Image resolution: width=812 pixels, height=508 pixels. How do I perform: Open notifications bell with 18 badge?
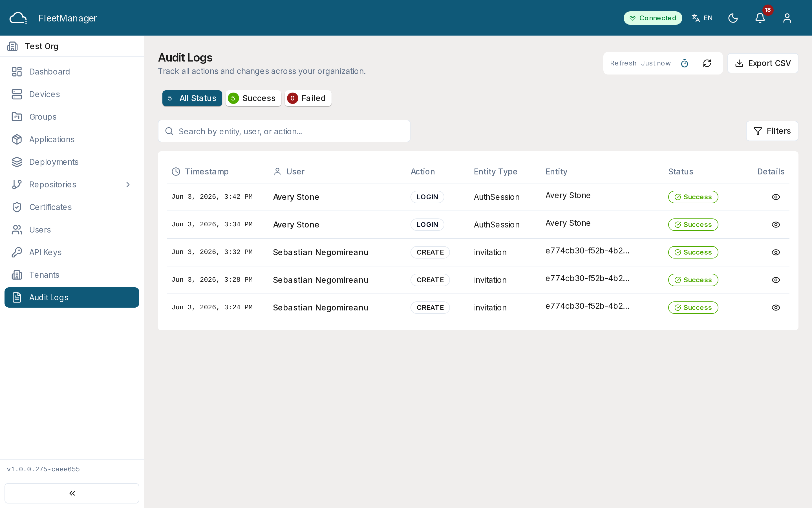[x=760, y=18]
